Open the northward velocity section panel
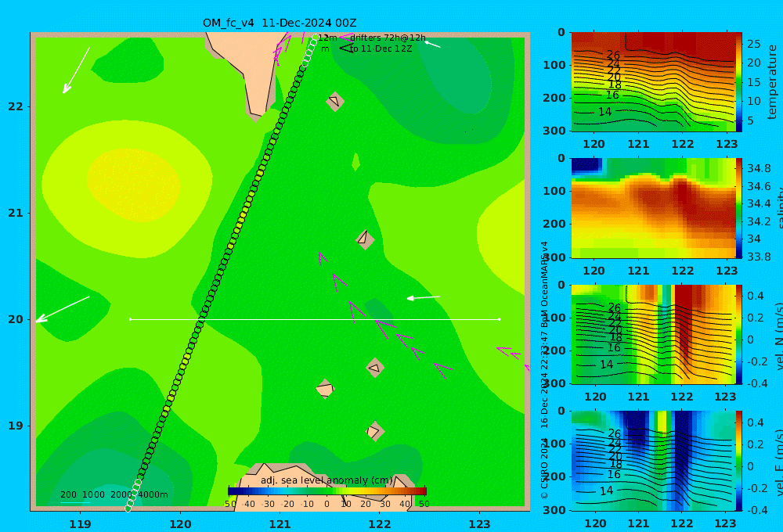783x532 pixels. pos(653,334)
